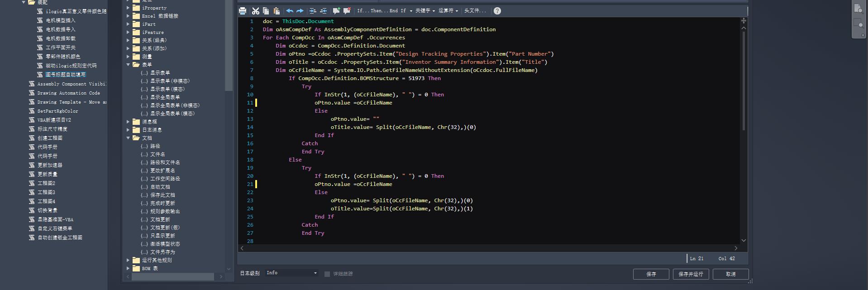
Task: Click the rule icon beside SetPartRgbColor
Action: click(x=32, y=111)
